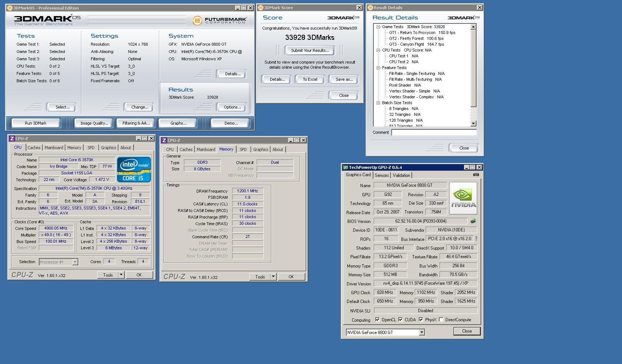Switch to Sensors tab in GPU-Z
622x364 pixels.
tap(382, 175)
